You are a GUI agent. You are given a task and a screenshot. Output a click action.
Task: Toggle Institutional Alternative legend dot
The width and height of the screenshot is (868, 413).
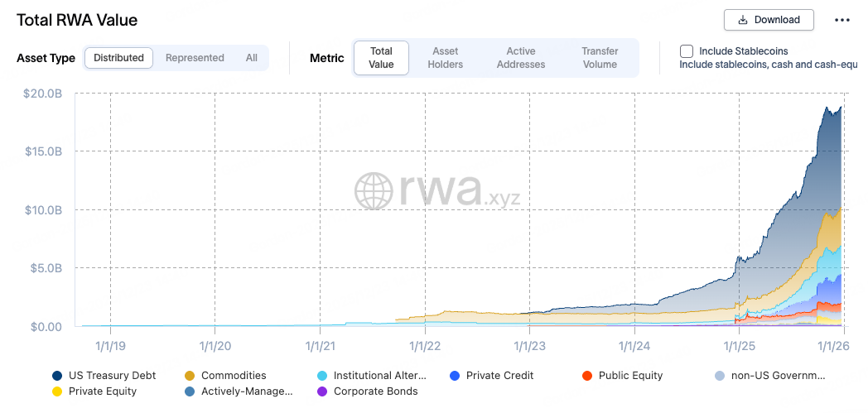(322, 376)
